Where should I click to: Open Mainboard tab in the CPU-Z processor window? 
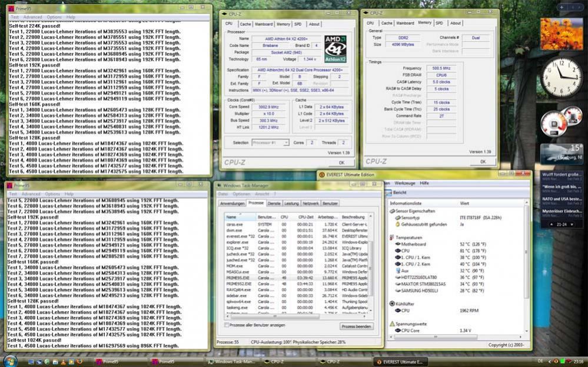pos(264,24)
